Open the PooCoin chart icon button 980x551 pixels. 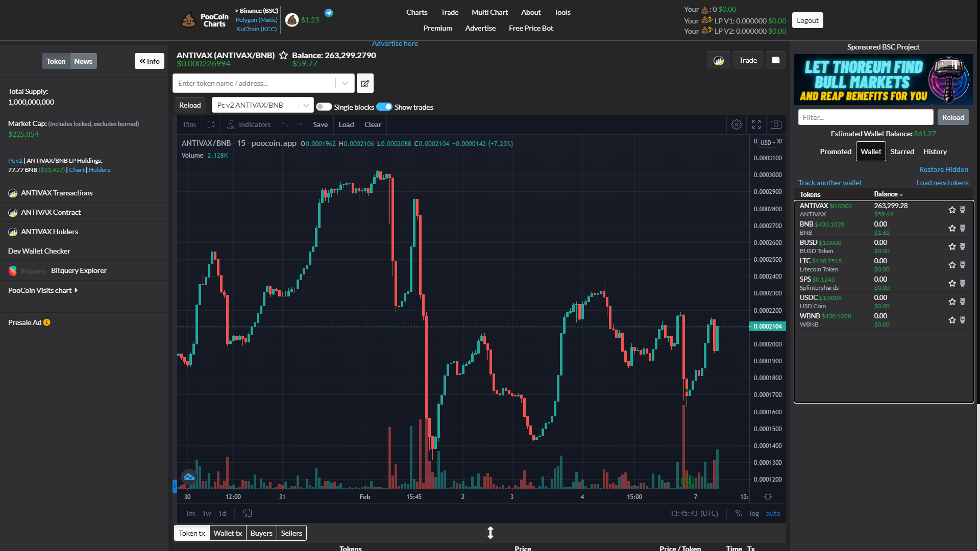pyautogui.click(x=719, y=60)
